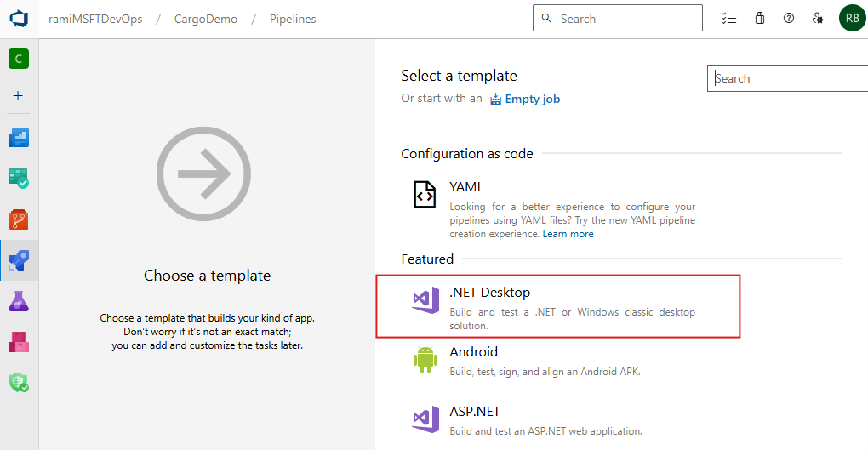Click the Visual Studio icon for .NET Desktop
The width and height of the screenshot is (868, 450).
425,300
